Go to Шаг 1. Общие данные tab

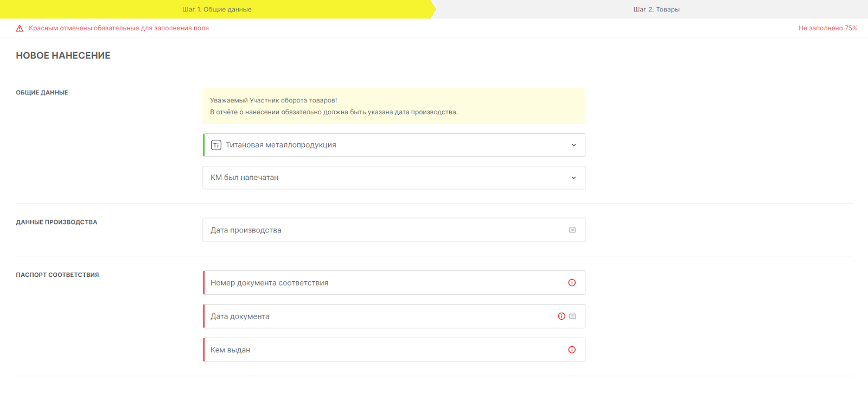click(217, 9)
